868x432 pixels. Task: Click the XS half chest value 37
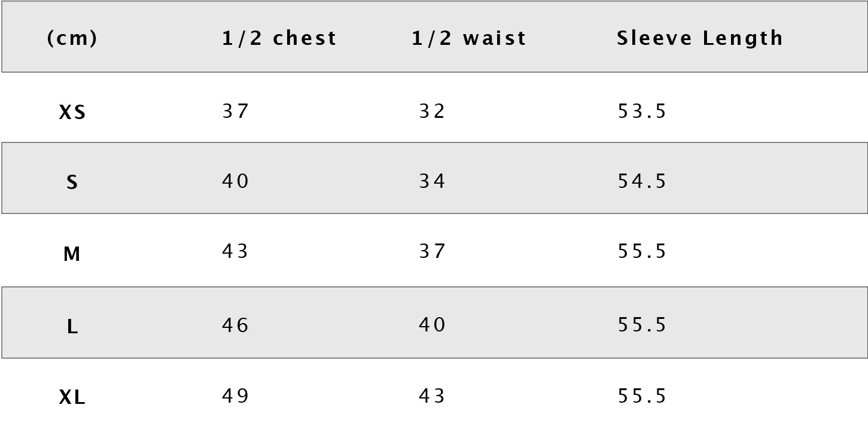click(235, 111)
